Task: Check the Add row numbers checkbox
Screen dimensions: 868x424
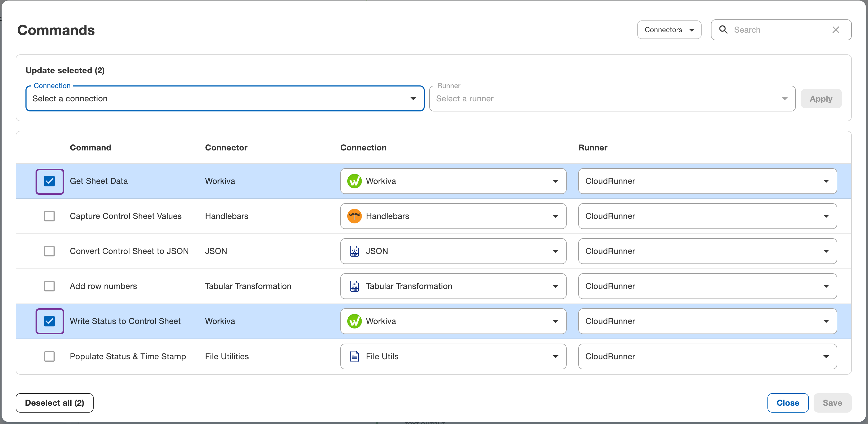Action: [x=50, y=286]
